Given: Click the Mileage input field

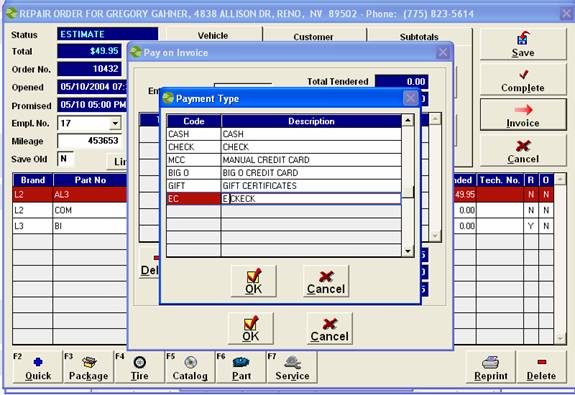Looking at the screenshot, I should pos(89,141).
